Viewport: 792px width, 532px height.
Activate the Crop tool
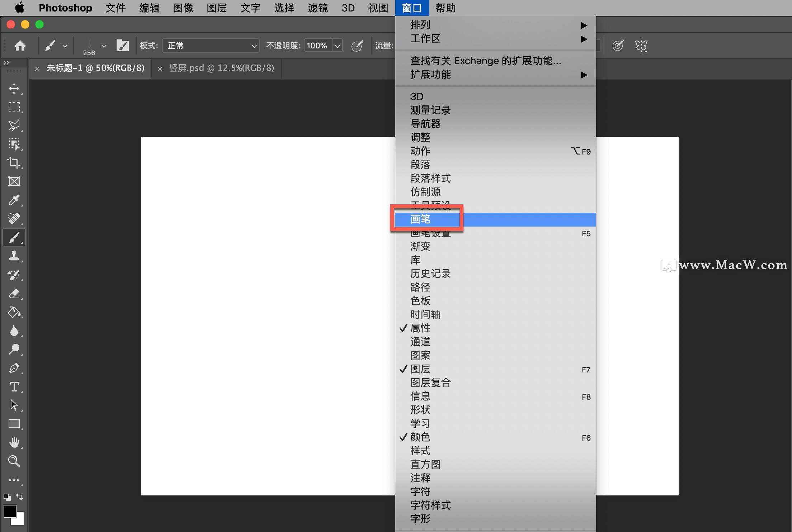coord(14,163)
